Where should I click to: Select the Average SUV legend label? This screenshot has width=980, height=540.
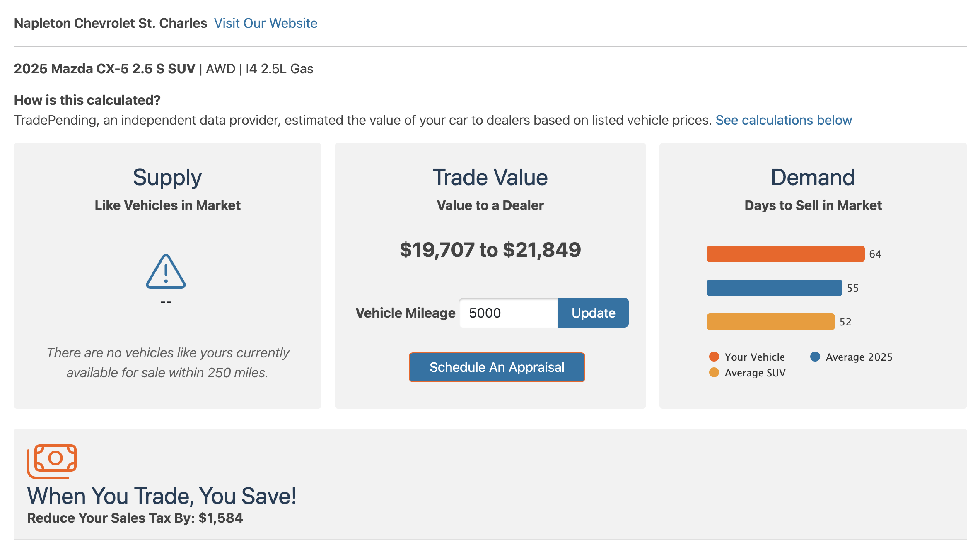click(x=755, y=373)
